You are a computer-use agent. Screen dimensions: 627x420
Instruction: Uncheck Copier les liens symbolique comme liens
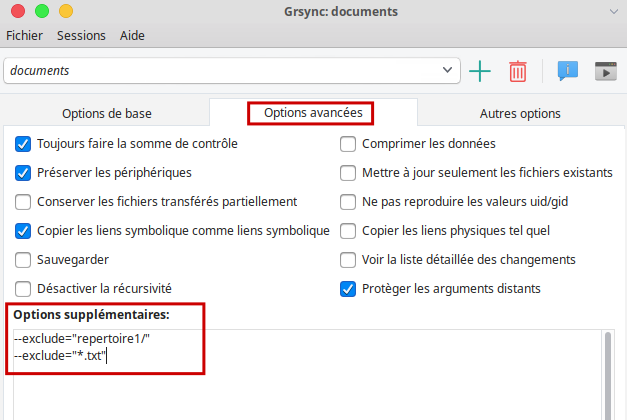click(23, 231)
